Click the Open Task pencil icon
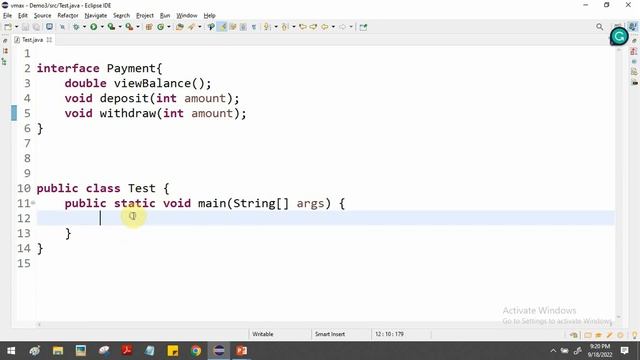The height and width of the screenshot is (360, 640). [x=191, y=27]
